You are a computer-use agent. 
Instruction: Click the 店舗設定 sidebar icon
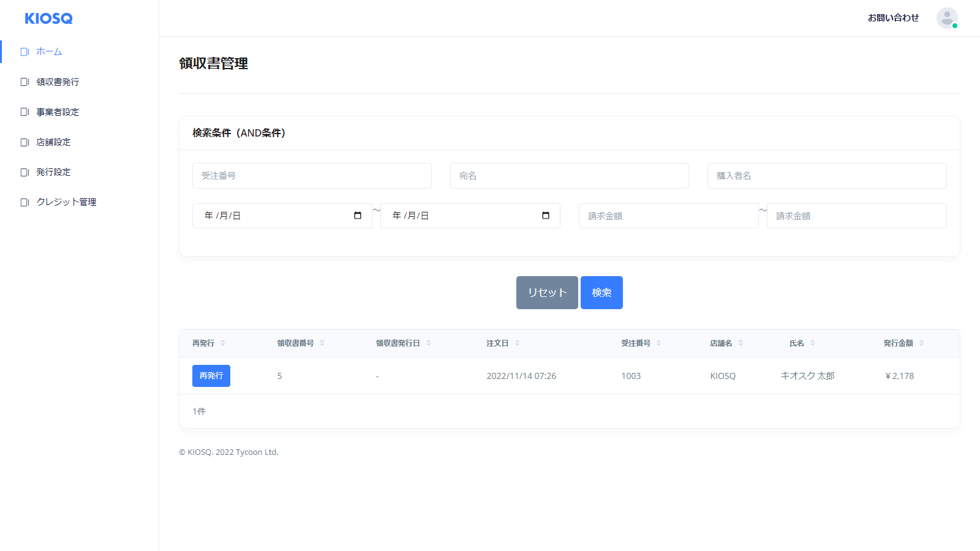(x=24, y=142)
